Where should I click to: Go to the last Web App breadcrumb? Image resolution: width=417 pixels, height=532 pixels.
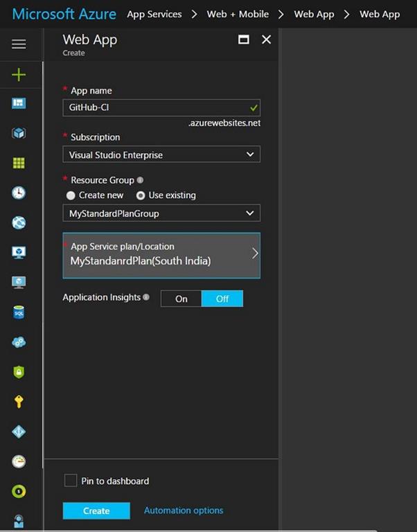[x=380, y=15]
